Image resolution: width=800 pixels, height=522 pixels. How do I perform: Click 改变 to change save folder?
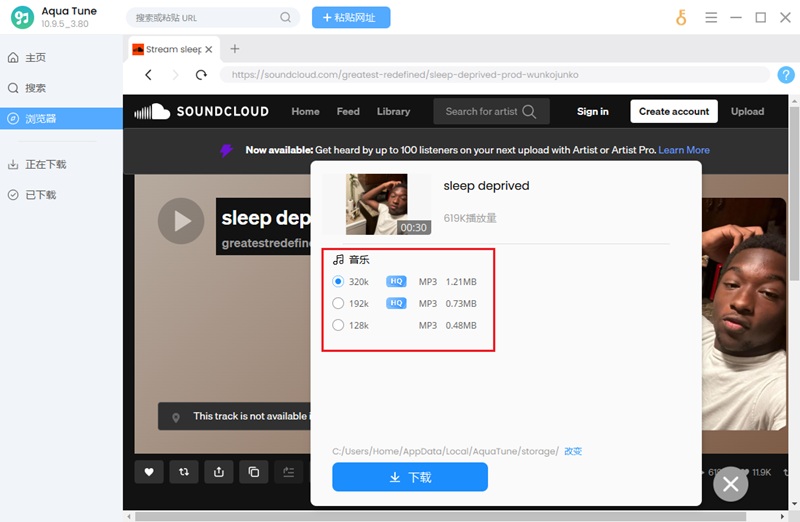(573, 451)
